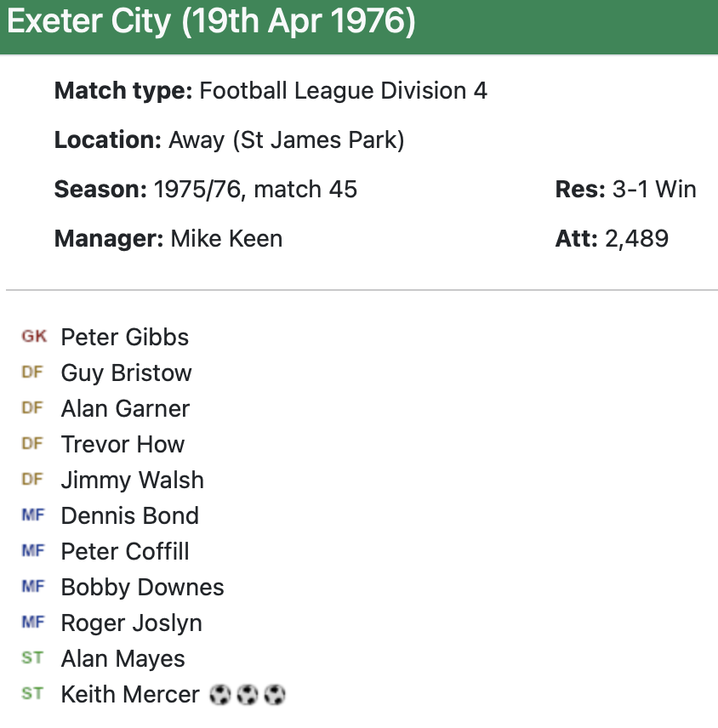Click the ST icon next to Alan Mayes
The image size is (718, 728).
click(32, 658)
